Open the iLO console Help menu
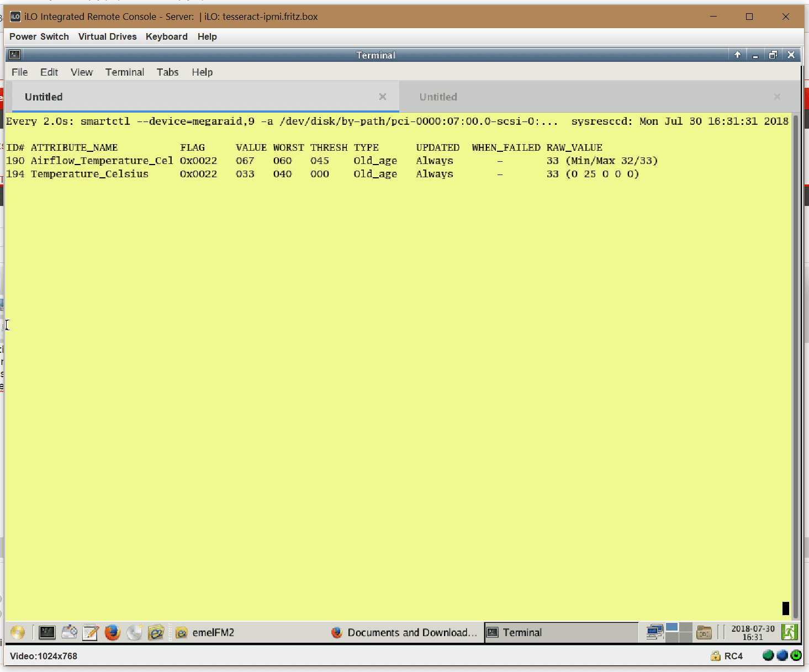The image size is (809, 672). [x=207, y=36]
